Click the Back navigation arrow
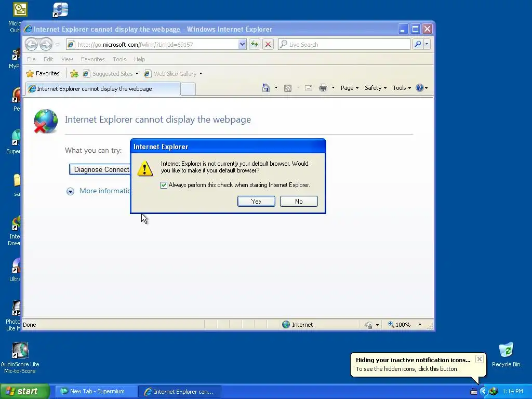The width and height of the screenshot is (532, 399). click(x=31, y=45)
